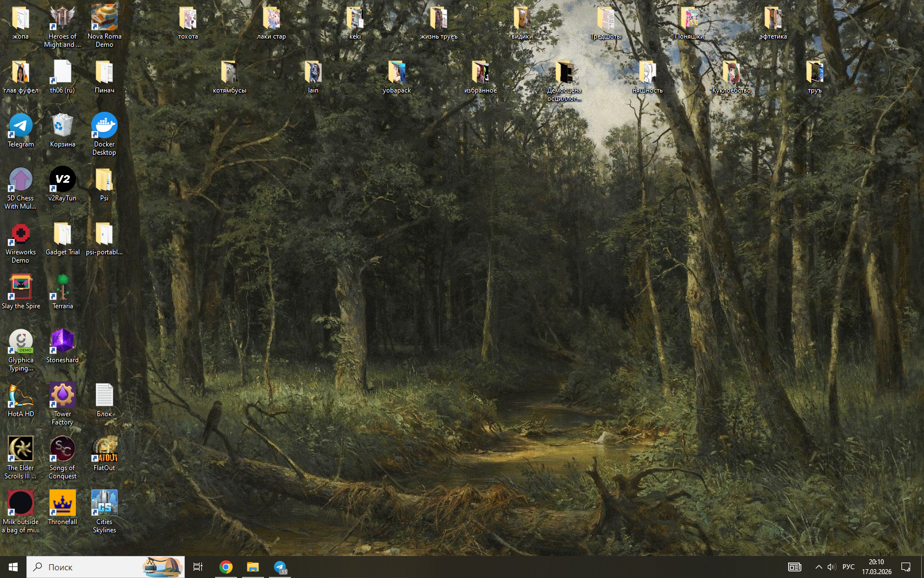Image resolution: width=924 pixels, height=578 pixels.
Task: Select the th06 (ru) file shortcut
Action: pyautogui.click(x=63, y=77)
